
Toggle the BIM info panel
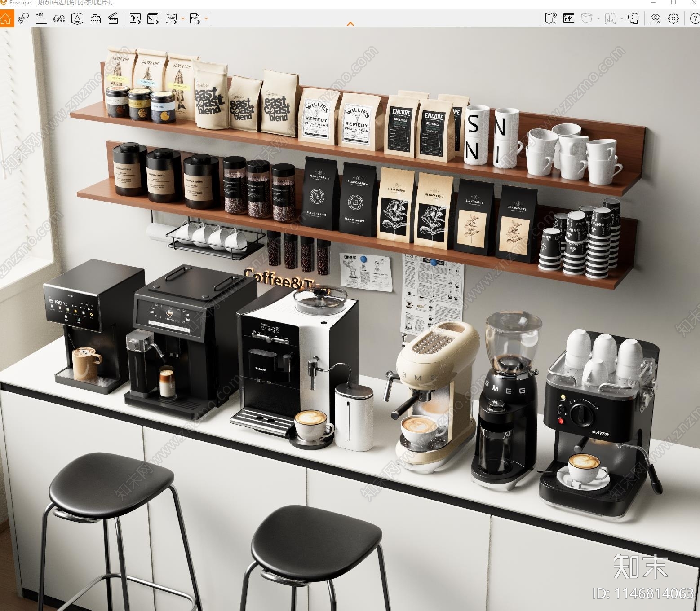click(x=41, y=19)
